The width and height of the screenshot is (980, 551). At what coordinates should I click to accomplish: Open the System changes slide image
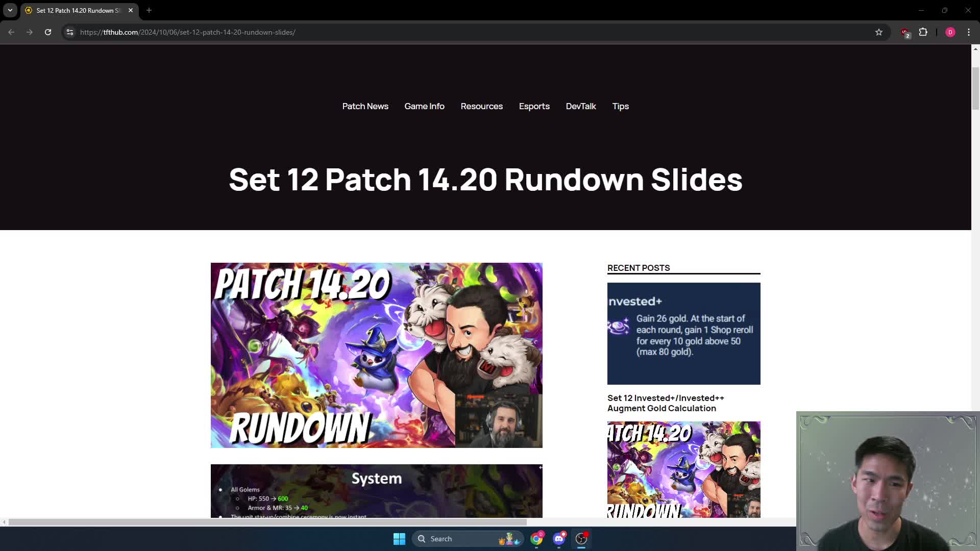377,491
